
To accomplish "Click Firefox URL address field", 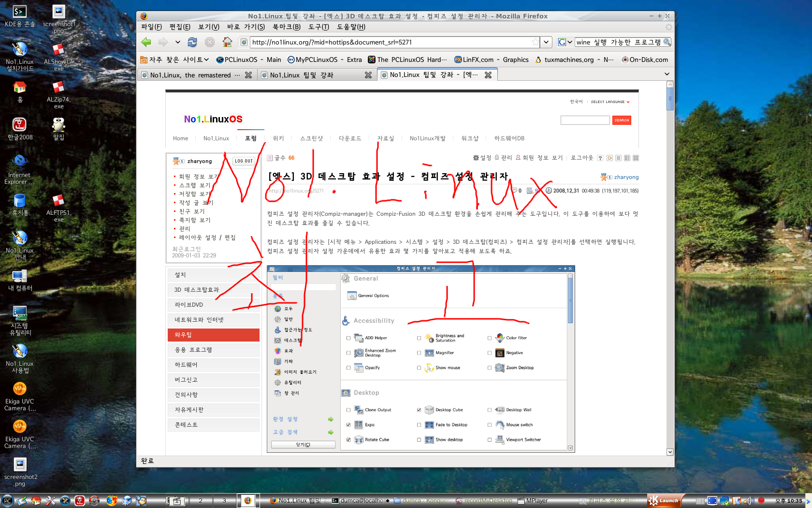I will [391, 42].
